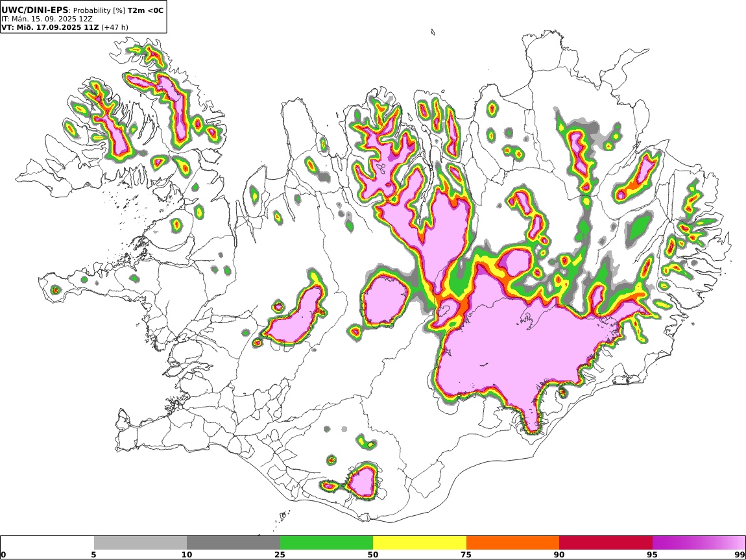Click the 'IT: Mán. 15. 09. 2025 12Z' line

pos(47,19)
